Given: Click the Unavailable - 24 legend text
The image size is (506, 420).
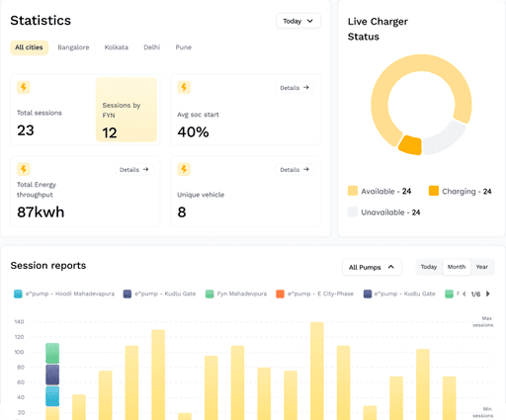Looking at the screenshot, I should (390, 212).
